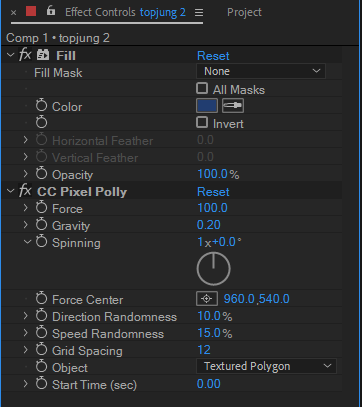Enable the Invert checkbox
Viewport: 362px width, 407px height.
(202, 123)
